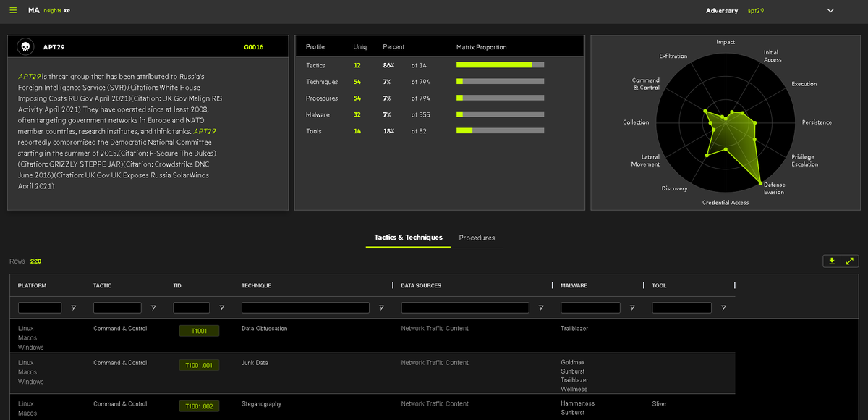Viewport: 868px width, 420px height.
Task: Select Lateral Movement radar label
Action: pyautogui.click(x=645, y=161)
